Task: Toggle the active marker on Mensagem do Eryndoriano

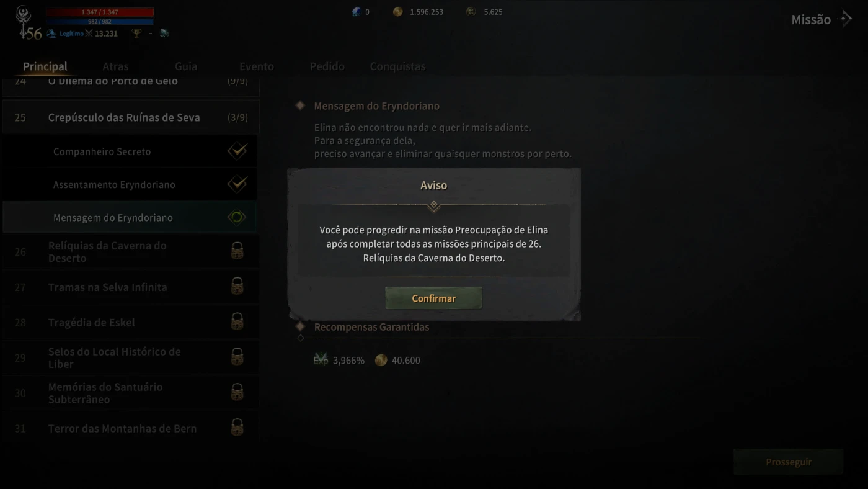Action: (x=237, y=217)
